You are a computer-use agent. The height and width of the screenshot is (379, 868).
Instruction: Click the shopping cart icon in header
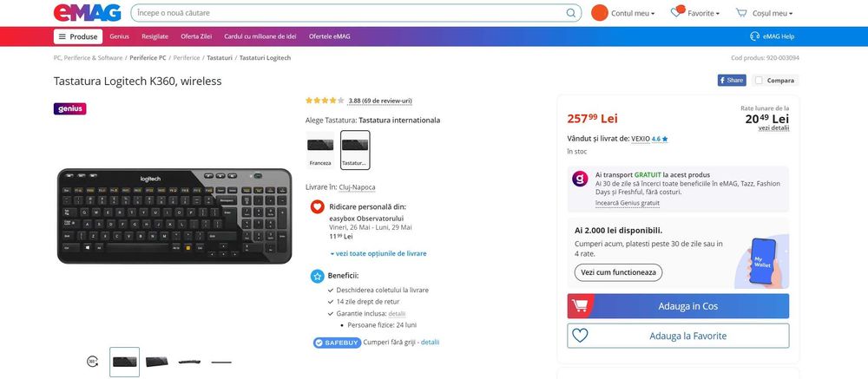pos(741,13)
